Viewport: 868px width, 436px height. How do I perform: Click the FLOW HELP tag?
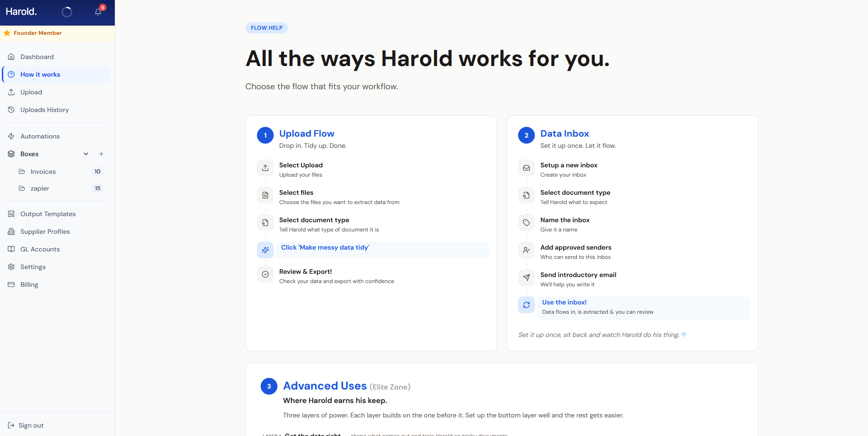coord(267,28)
